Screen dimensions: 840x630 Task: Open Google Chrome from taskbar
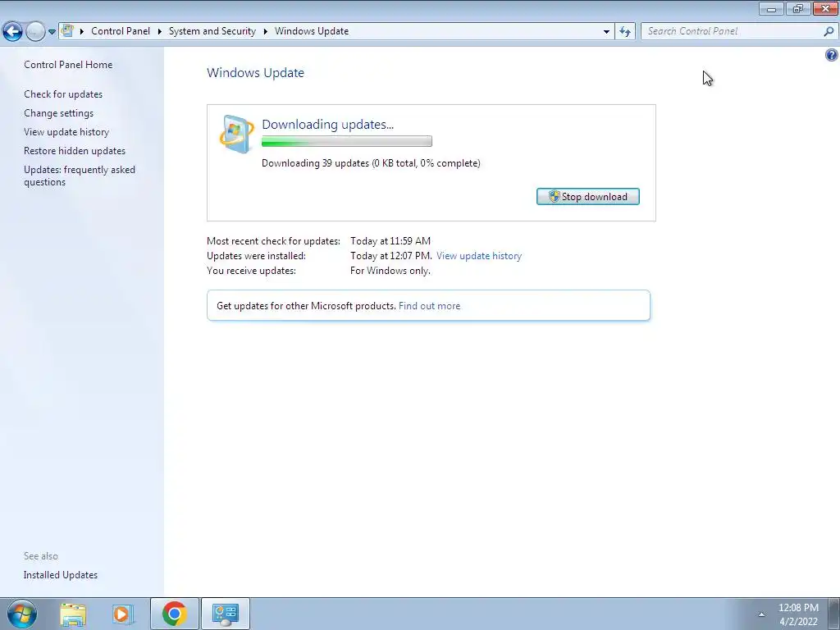(175, 614)
